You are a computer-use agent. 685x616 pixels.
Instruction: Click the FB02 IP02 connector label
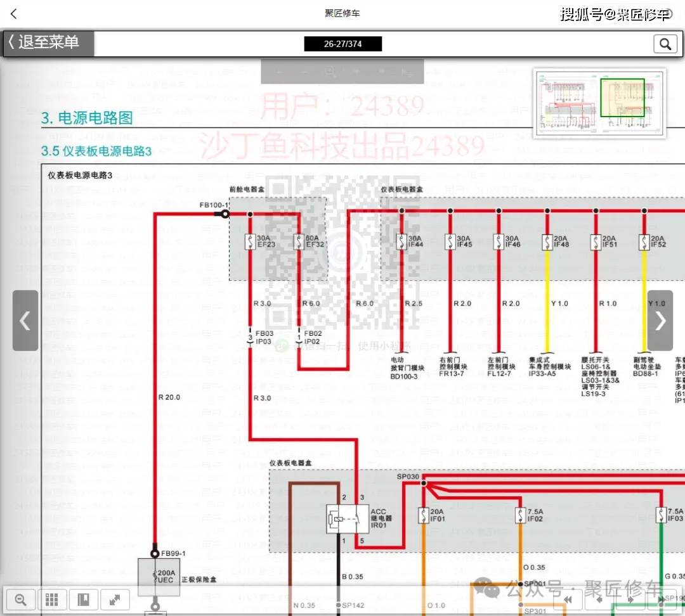[x=312, y=337]
